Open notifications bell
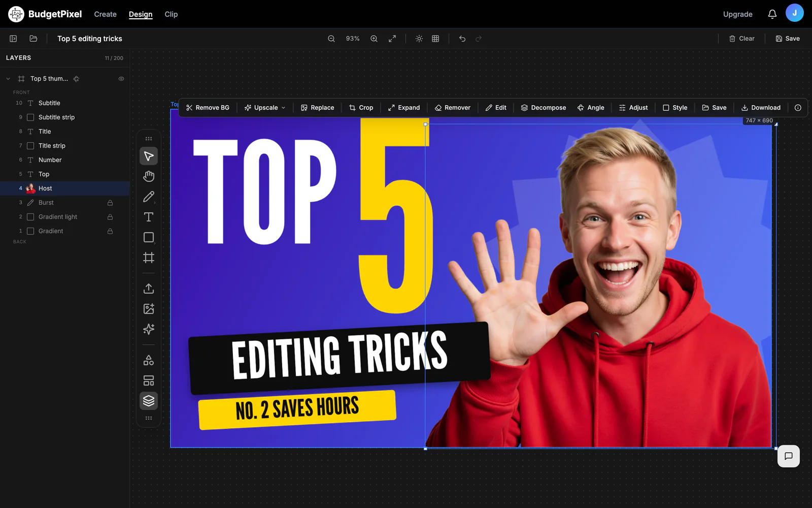Screen dimensions: 812x508 point(772,14)
